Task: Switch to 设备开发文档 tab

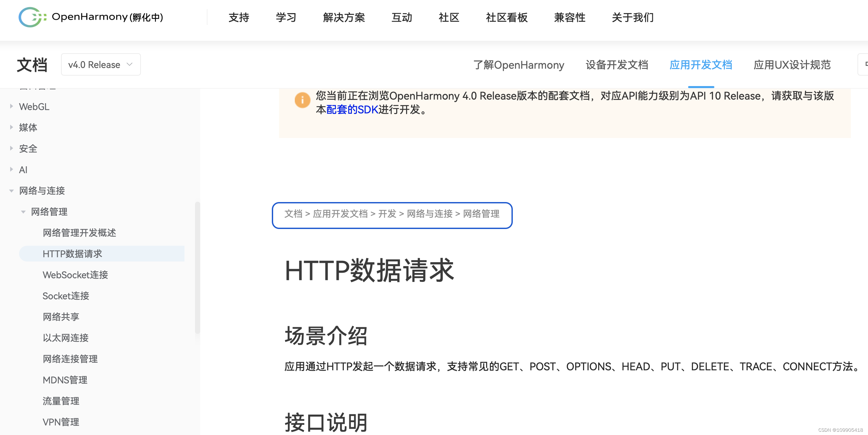Action: (x=617, y=65)
